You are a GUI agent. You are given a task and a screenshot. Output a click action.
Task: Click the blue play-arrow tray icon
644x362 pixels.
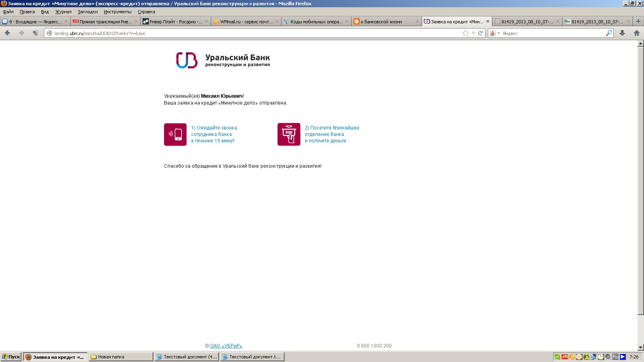tap(623, 357)
